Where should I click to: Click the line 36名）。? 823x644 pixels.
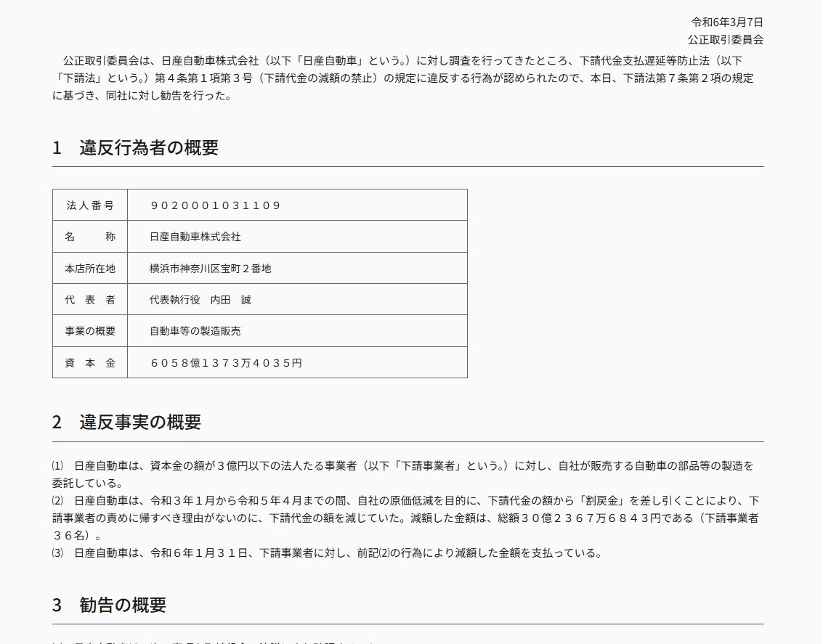77,535
